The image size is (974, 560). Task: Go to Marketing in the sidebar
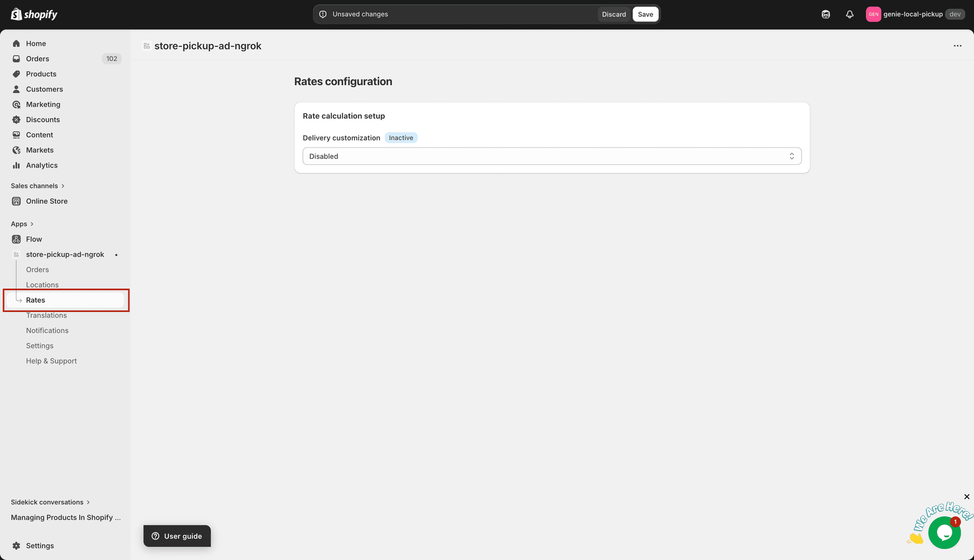(43, 104)
